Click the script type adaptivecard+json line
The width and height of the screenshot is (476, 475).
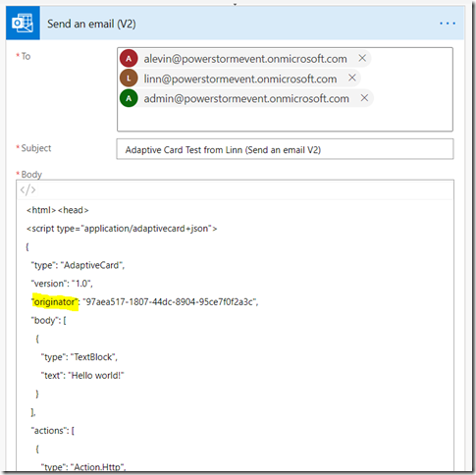122,229
